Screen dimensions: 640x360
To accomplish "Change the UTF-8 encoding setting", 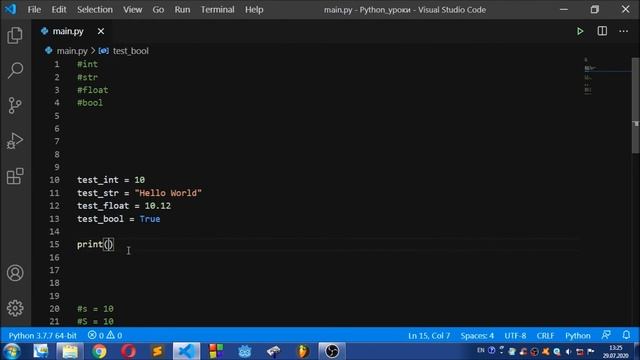I will point(515,336).
